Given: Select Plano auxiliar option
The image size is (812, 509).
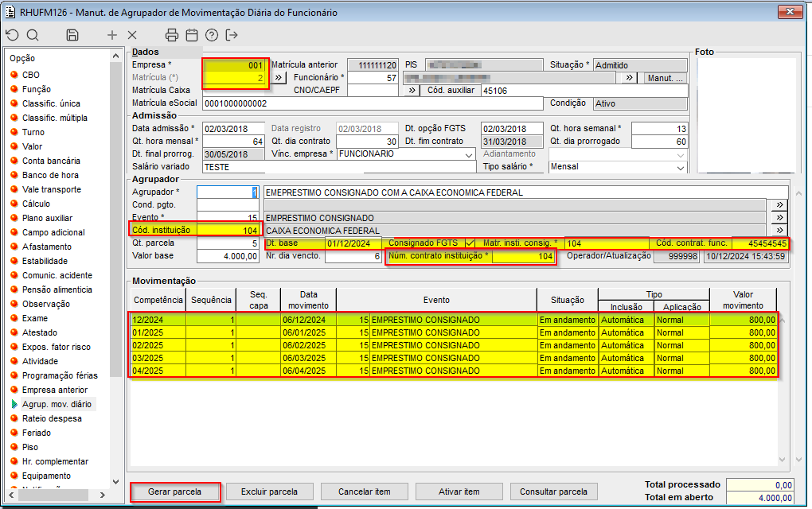Looking at the screenshot, I should tap(47, 218).
